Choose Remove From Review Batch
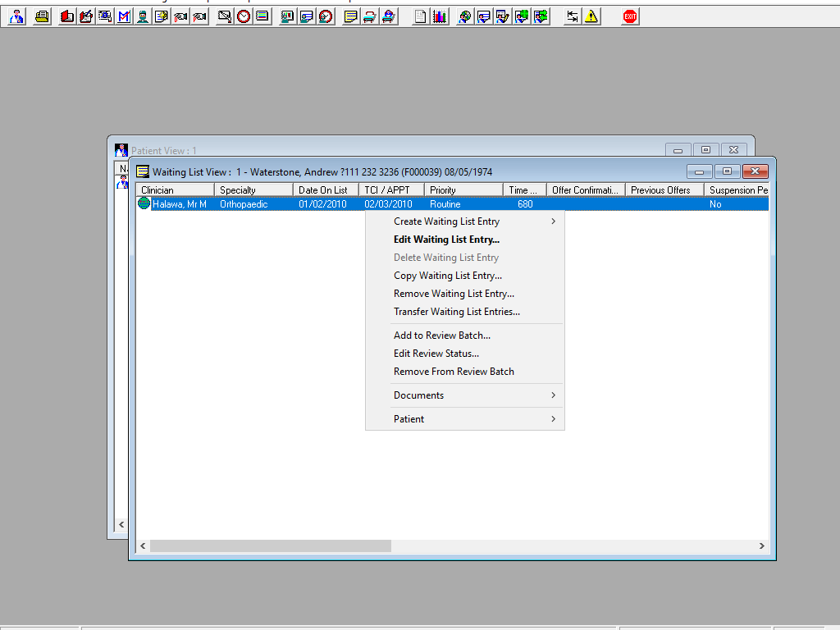 click(464, 372)
